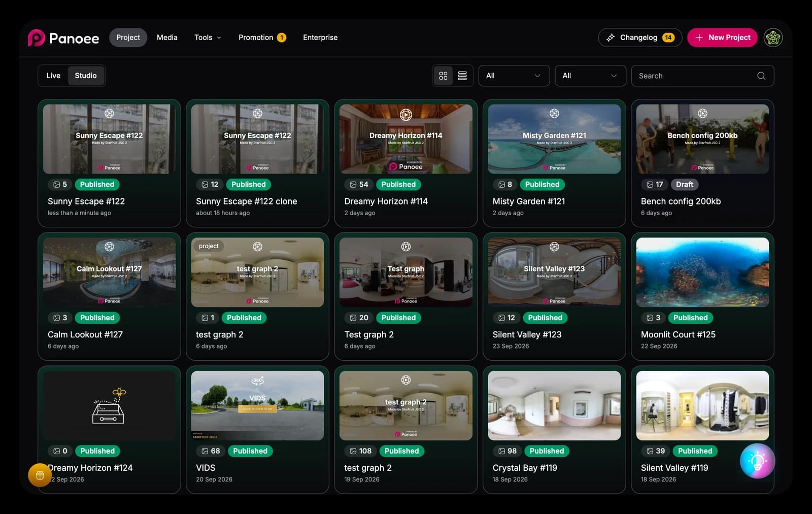Viewport: 812px width, 514px height.
Task: Go to the Promotion tab
Action: 262,38
